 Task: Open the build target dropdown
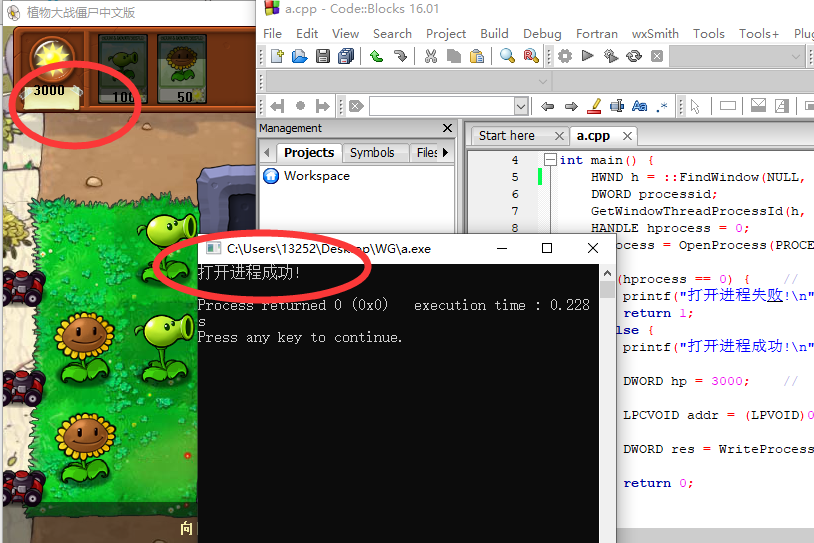pyautogui.click(x=795, y=56)
